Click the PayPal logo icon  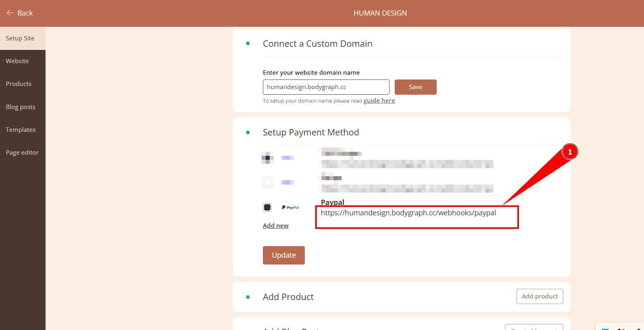pyautogui.click(x=290, y=207)
